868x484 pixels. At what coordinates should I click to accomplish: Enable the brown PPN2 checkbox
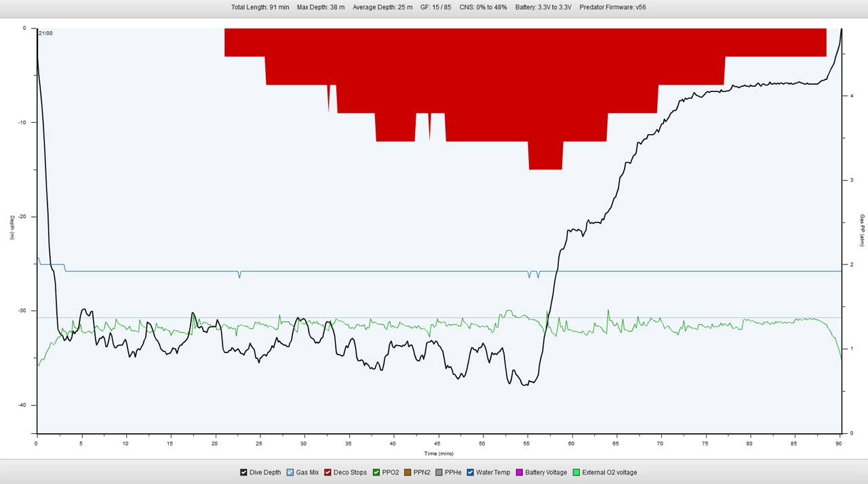[408, 472]
